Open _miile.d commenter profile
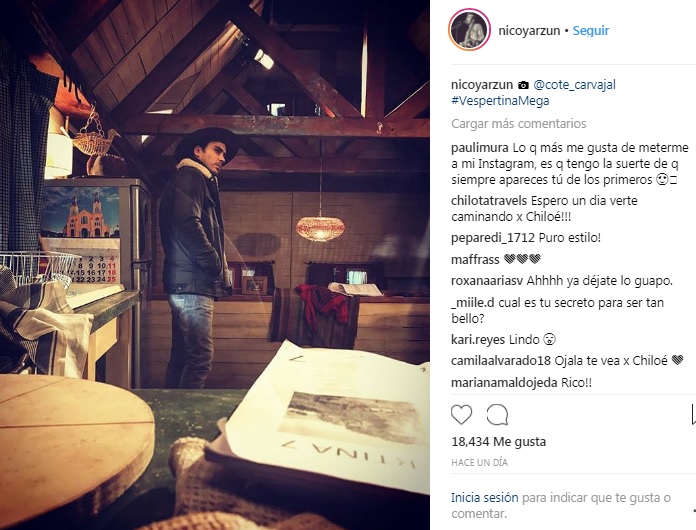This screenshot has height=530, width=696. pyautogui.click(x=473, y=303)
